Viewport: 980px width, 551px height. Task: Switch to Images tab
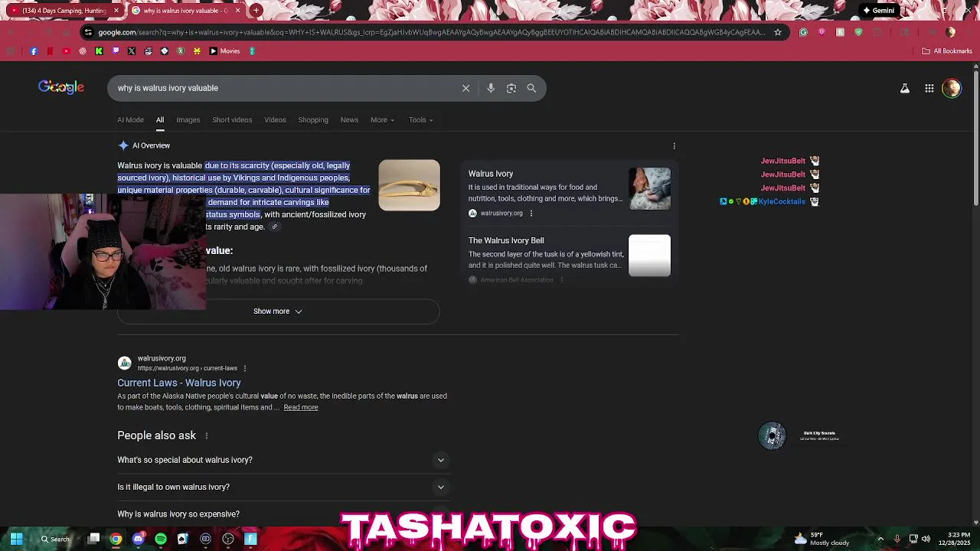click(x=188, y=120)
